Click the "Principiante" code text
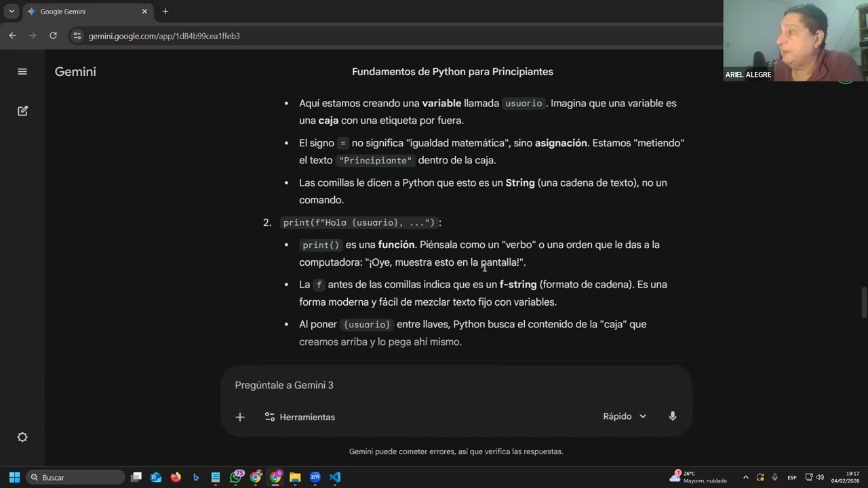868x488 pixels. click(x=375, y=161)
